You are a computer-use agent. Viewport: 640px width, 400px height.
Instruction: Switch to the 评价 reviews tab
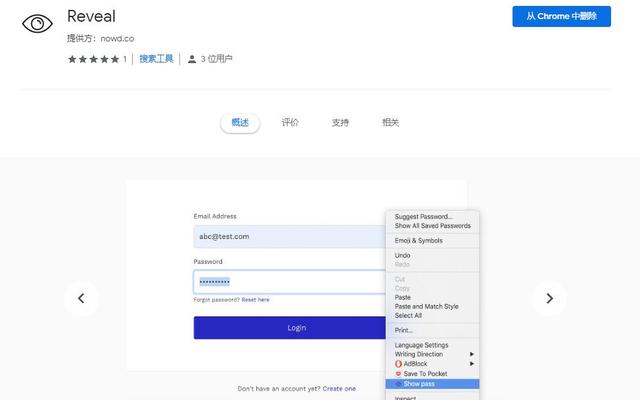point(290,122)
